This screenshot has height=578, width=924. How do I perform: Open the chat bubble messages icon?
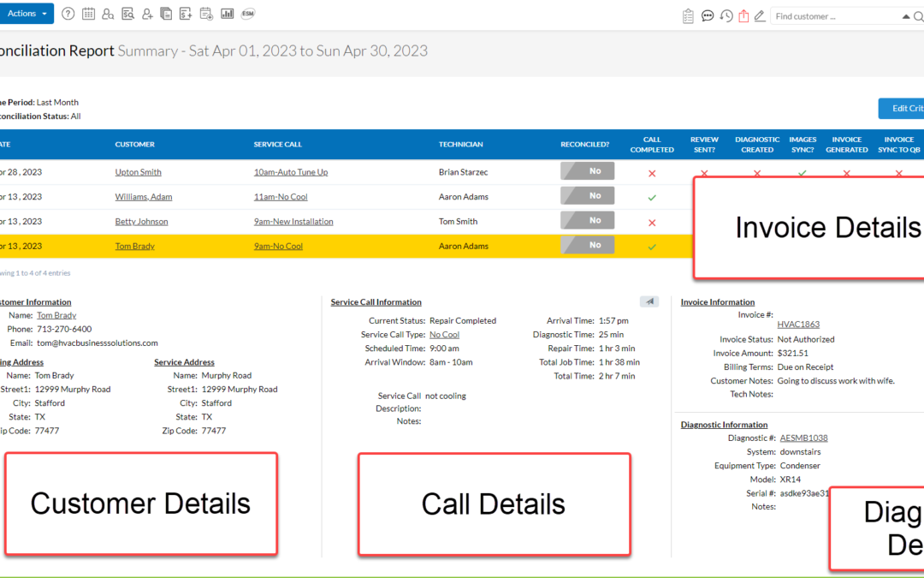point(708,15)
